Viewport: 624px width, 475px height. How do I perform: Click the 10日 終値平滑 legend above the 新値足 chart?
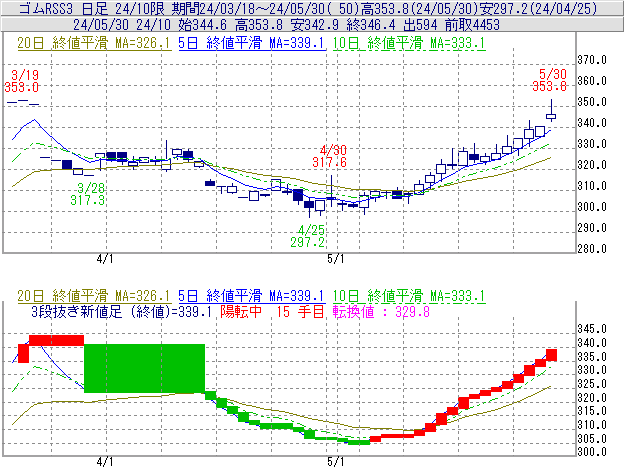point(409,296)
